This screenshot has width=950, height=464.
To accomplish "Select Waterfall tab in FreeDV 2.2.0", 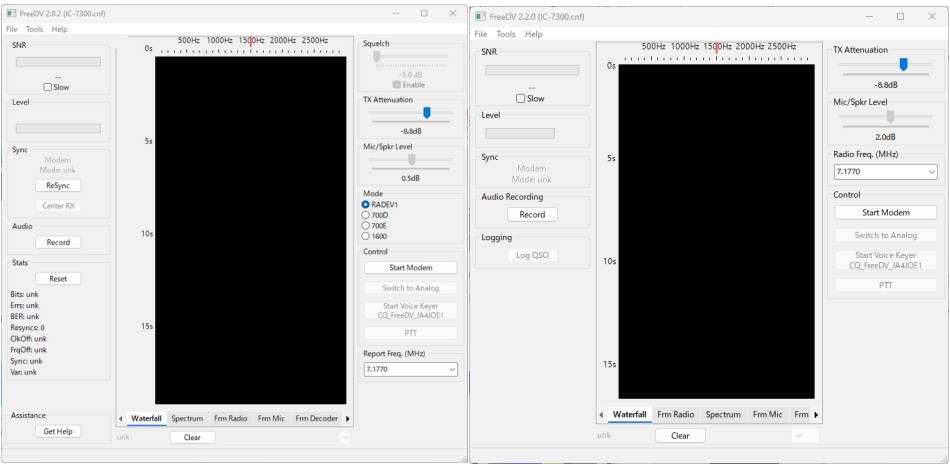I will pos(629,415).
